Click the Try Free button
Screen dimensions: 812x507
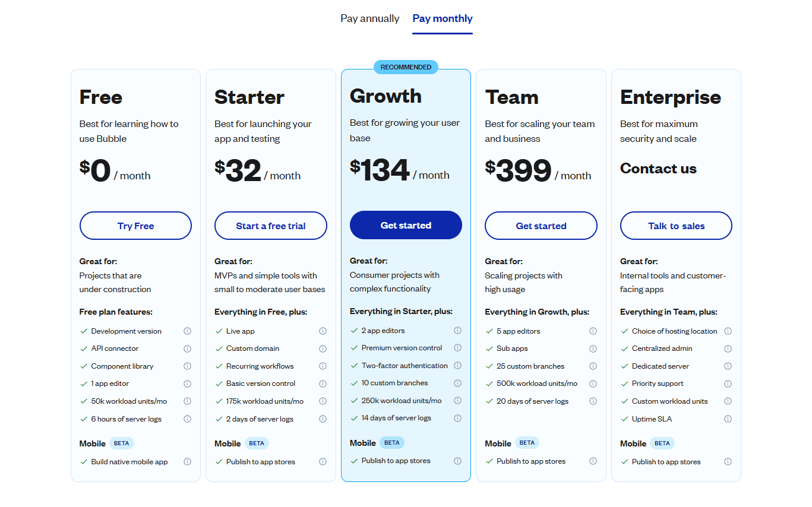(x=135, y=226)
